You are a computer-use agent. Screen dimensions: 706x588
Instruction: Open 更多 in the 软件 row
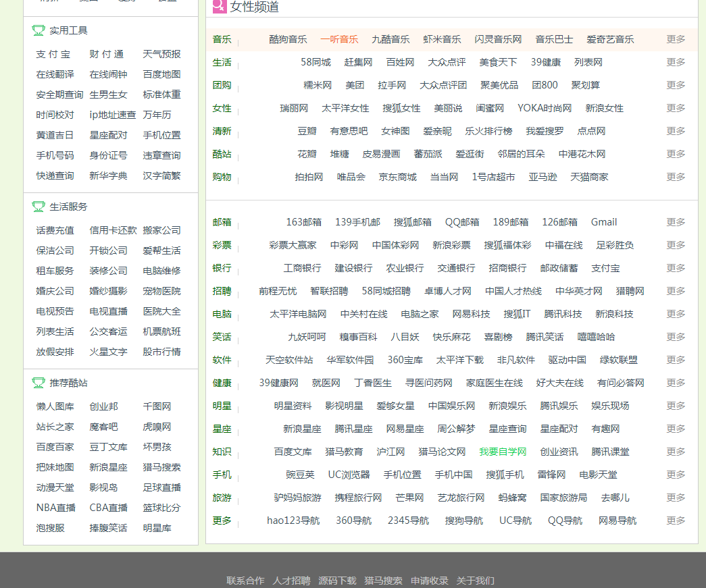(x=676, y=360)
